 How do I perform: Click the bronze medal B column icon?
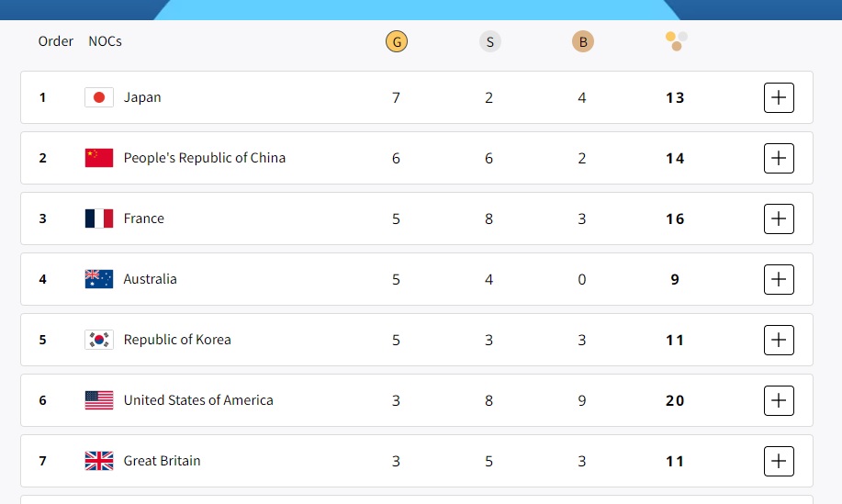pyautogui.click(x=582, y=41)
